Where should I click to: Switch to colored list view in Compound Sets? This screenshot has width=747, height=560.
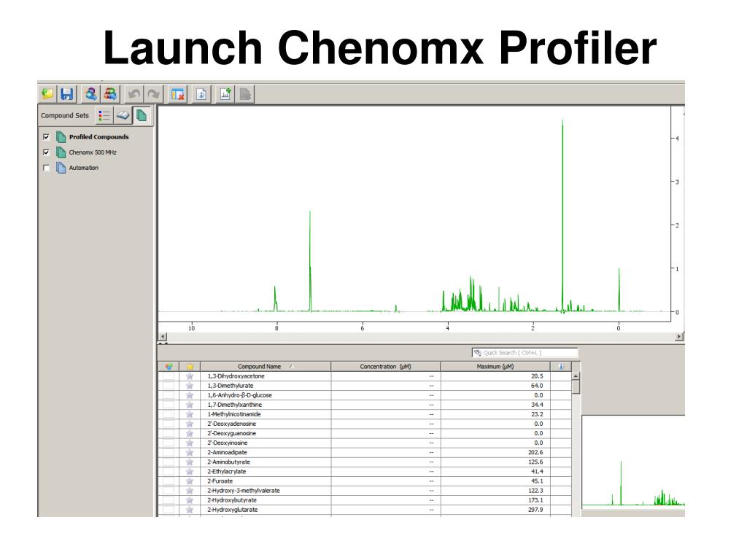[x=104, y=115]
